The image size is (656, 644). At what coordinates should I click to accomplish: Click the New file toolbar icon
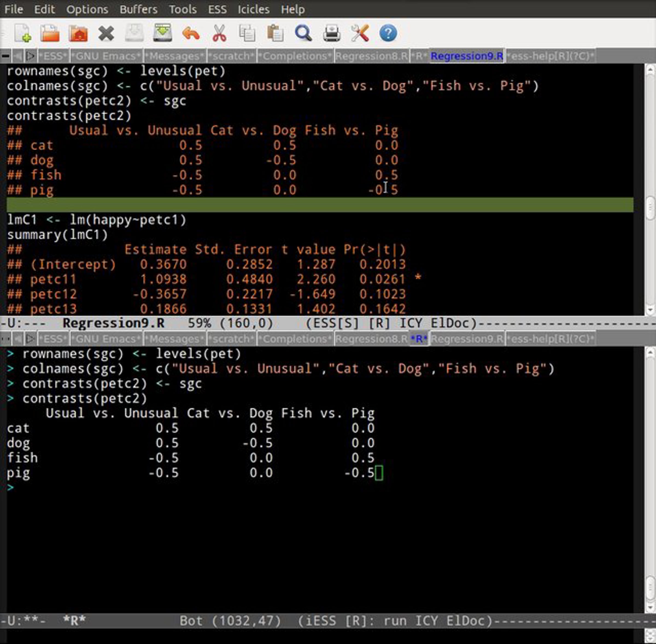coord(22,33)
